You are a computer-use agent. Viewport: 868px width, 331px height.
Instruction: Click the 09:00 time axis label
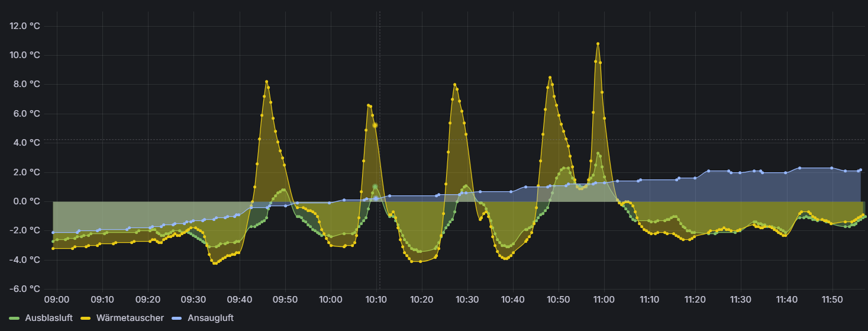click(x=57, y=300)
